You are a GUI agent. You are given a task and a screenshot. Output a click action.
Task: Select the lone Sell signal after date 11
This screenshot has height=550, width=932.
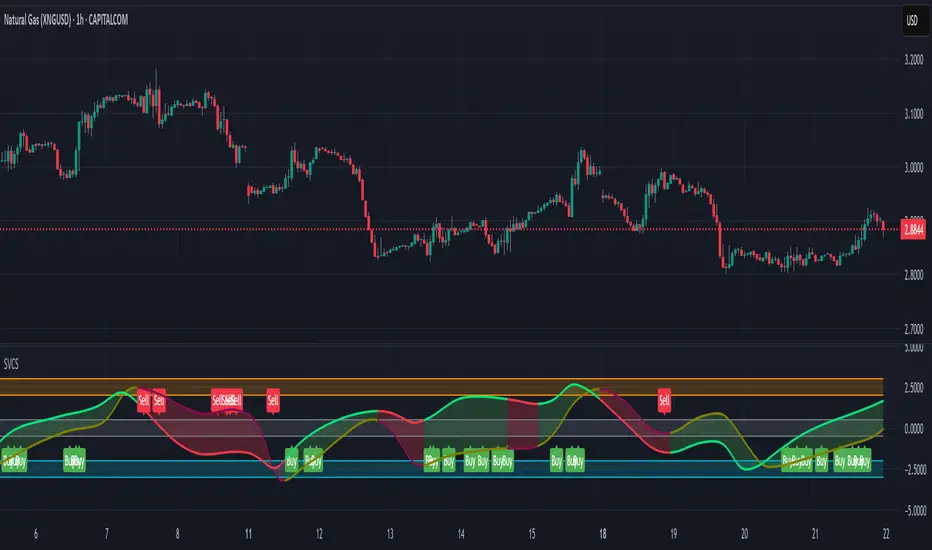click(273, 401)
